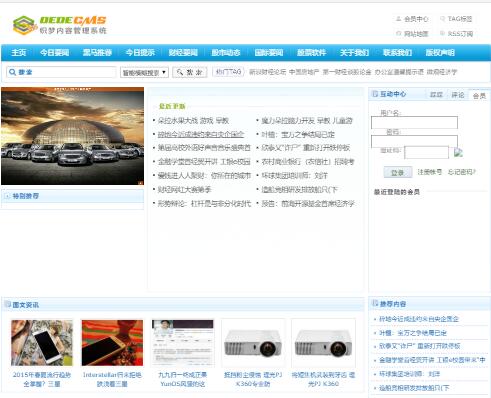
Task: Click the magnifier icon in search box
Action: tap(12, 72)
